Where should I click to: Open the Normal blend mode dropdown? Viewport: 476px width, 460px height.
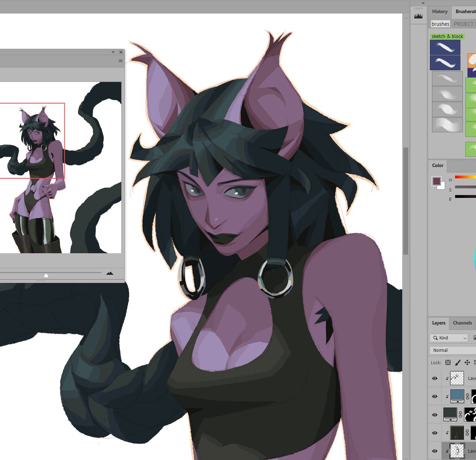[x=453, y=350]
